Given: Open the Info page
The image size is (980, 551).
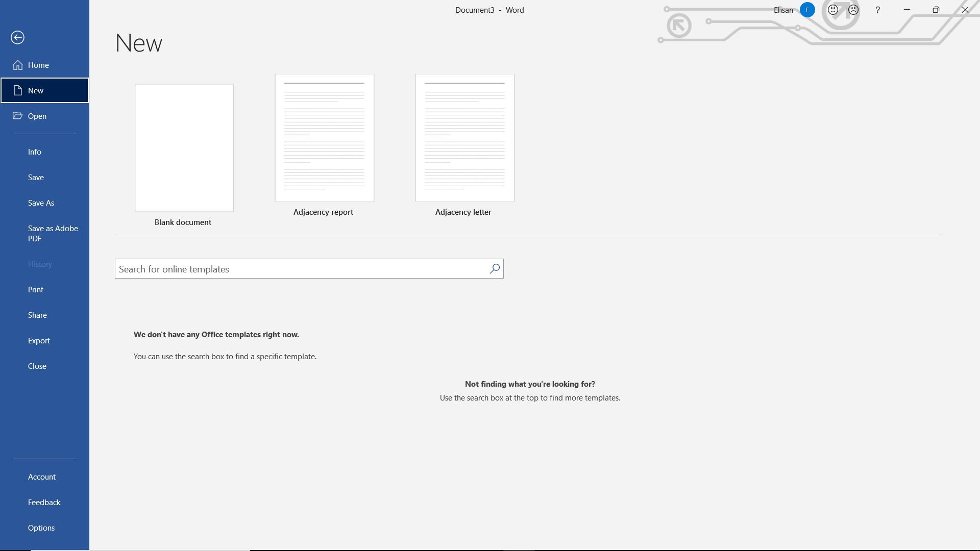Looking at the screenshot, I should click(x=35, y=152).
